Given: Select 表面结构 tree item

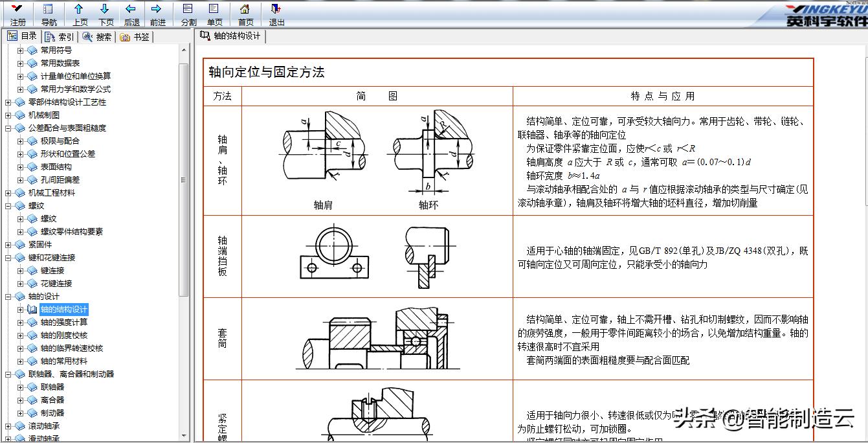Looking at the screenshot, I should pyautogui.click(x=56, y=166).
